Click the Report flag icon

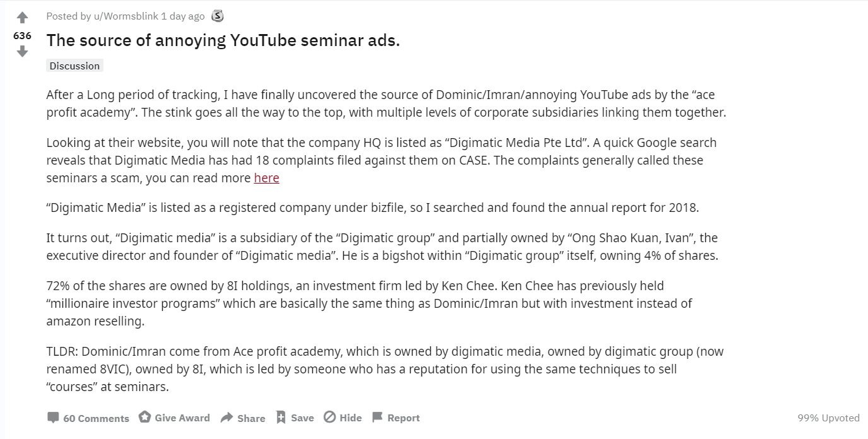[x=377, y=417]
